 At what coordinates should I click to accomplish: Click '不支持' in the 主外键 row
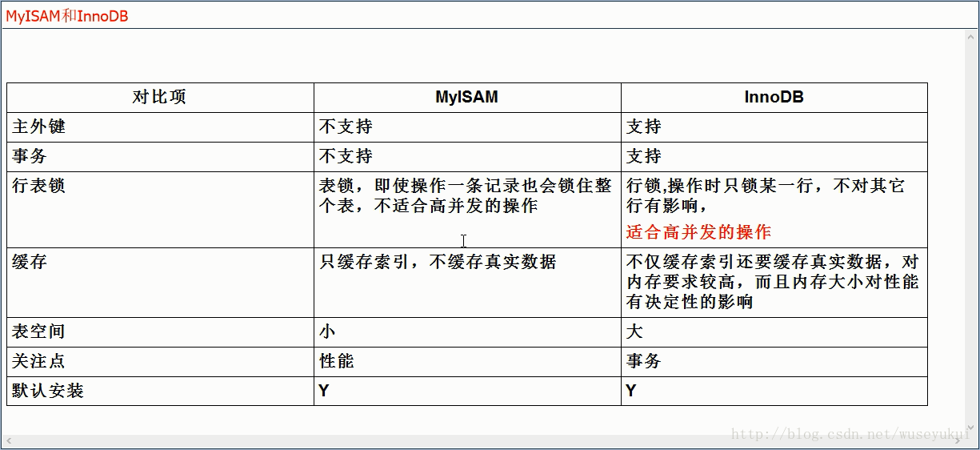(x=346, y=127)
